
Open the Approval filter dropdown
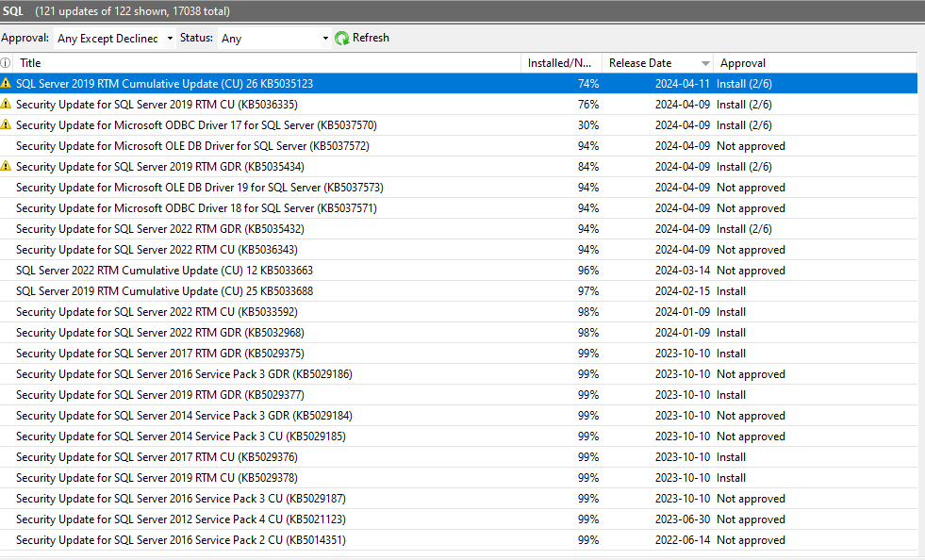pyautogui.click(x=115, y=39)
